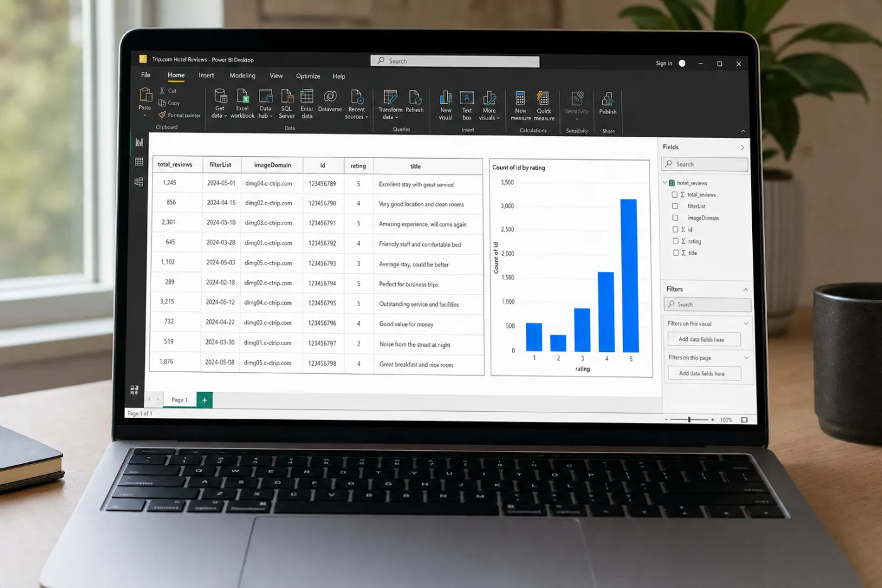Click the Copy icon

(162, 103)
